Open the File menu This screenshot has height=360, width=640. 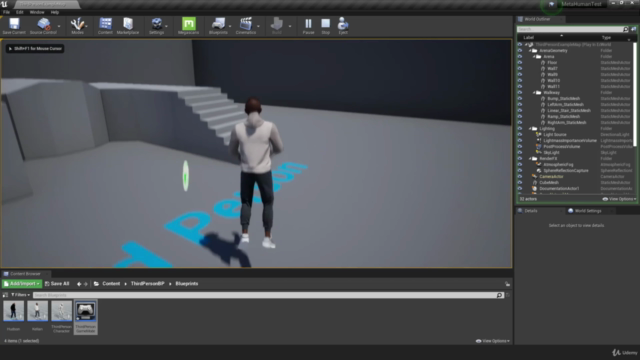(7, 12)
